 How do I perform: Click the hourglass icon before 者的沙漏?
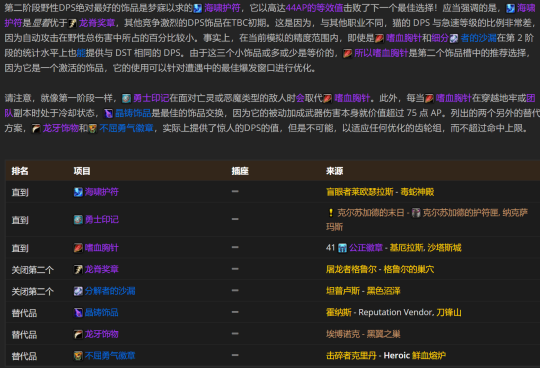(x=454, y=39)
